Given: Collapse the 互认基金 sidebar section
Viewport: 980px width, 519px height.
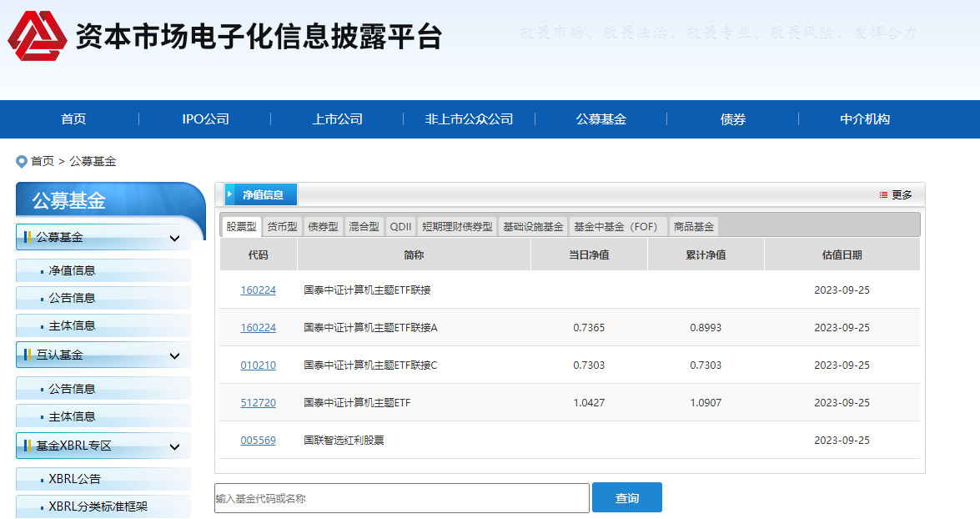Looking at the screenshot, I should pos(174,355).
